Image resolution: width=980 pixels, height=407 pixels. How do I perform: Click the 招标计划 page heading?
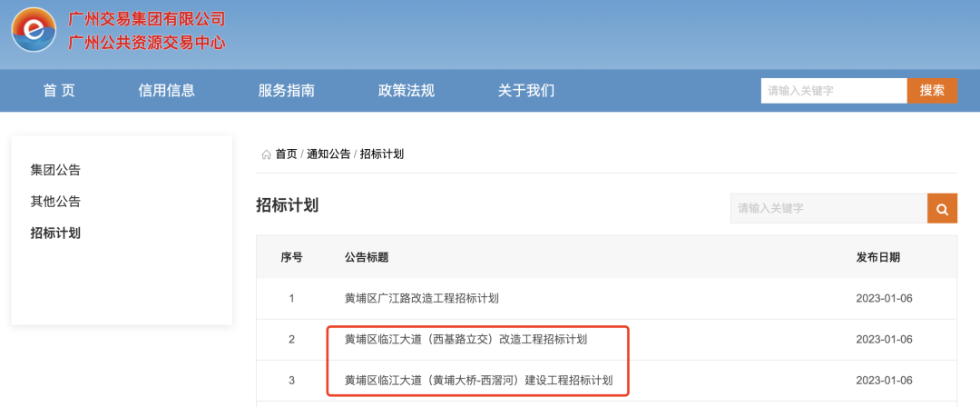click(288, 205)
